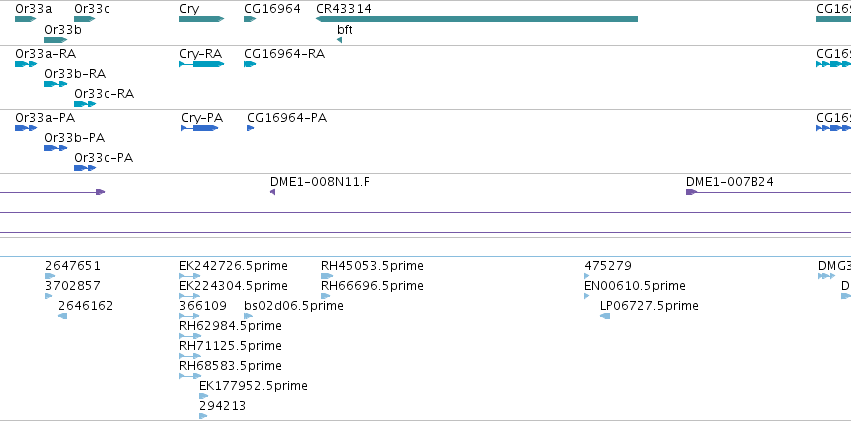851x421 pixels.
Task: Click the LP06727.5prime label text
Action: pyautogui.click(x=649, y=306)
